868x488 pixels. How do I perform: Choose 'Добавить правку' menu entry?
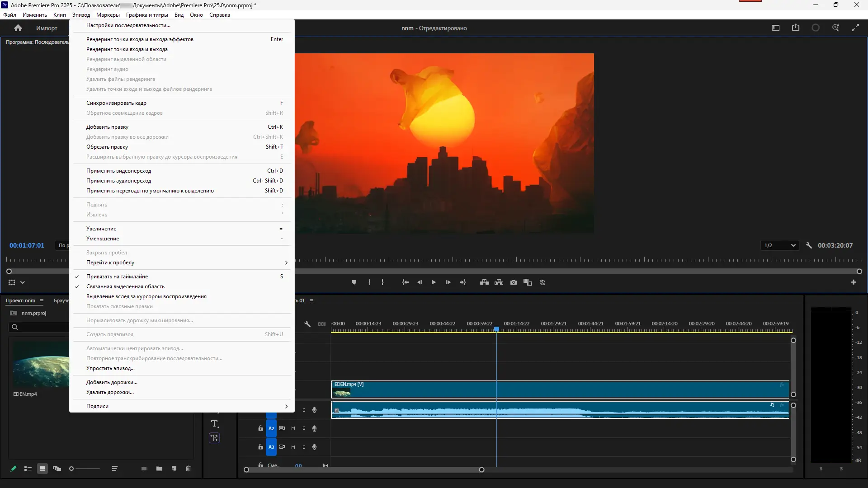click(x=107, y=127)
